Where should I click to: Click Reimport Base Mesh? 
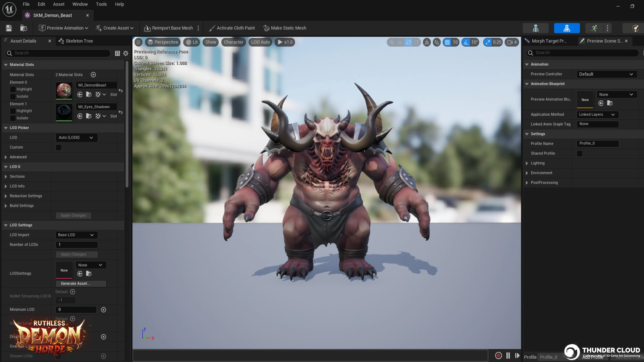pos(169,28)
